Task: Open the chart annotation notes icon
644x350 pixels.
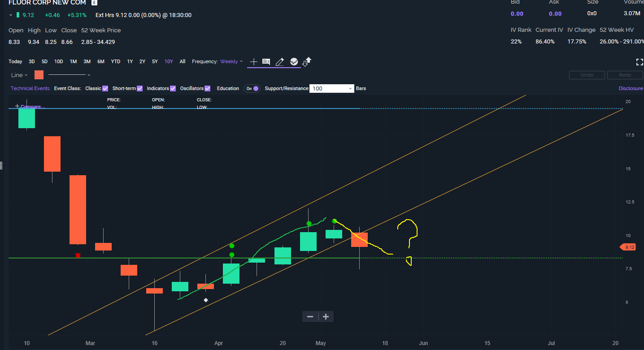Action: coord(266,62)
